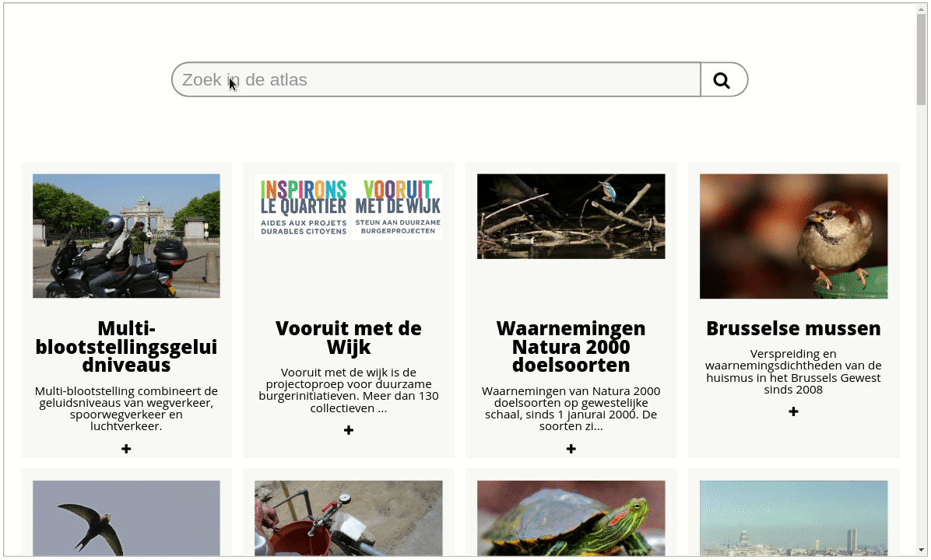
Task: Open the 'Waarnemingen Natura 2000 doelsoorten' title
Action: point(571,347)
